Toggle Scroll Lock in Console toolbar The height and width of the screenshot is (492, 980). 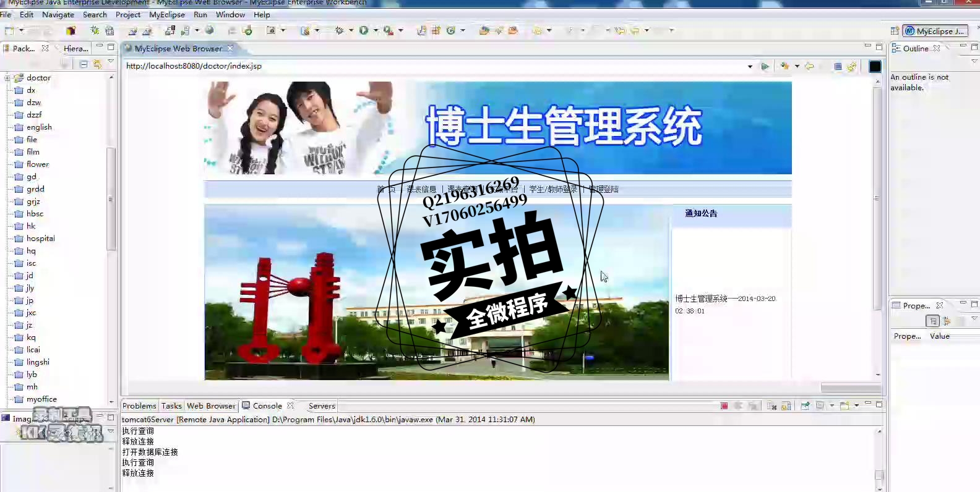click(786, 406)
